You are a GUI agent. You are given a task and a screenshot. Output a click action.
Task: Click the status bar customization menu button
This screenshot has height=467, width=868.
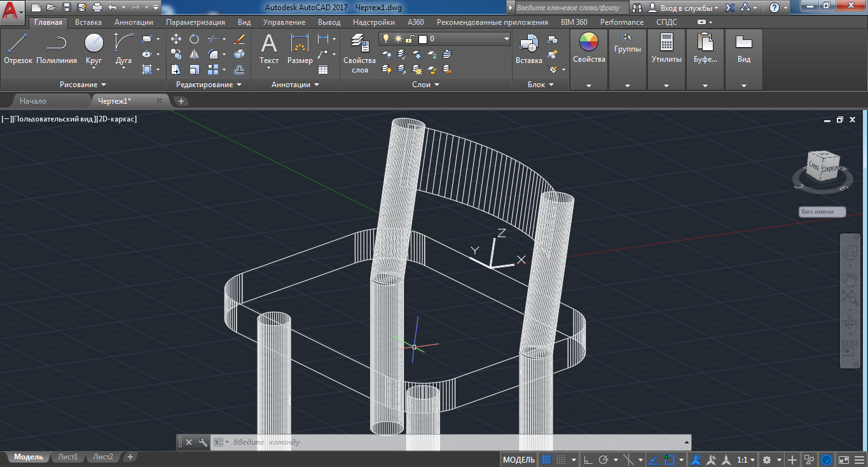(x=860, y=459)
